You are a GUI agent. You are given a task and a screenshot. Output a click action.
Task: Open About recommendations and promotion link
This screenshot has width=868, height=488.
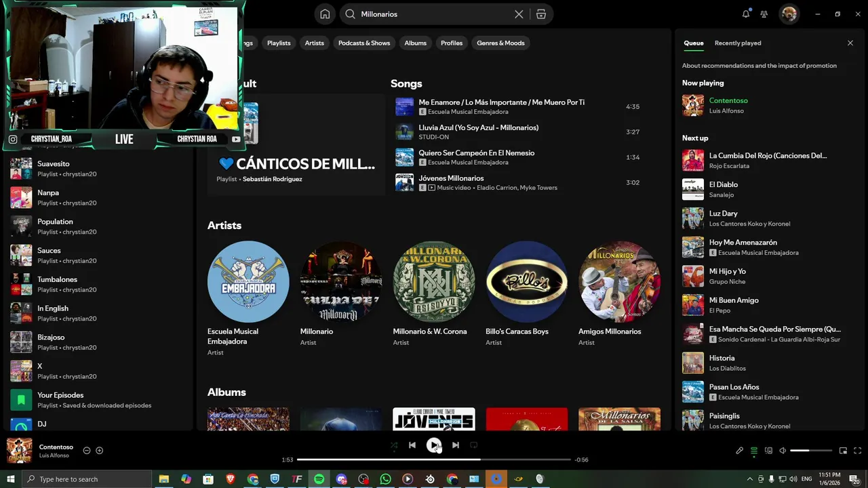(x=759, y=66)
